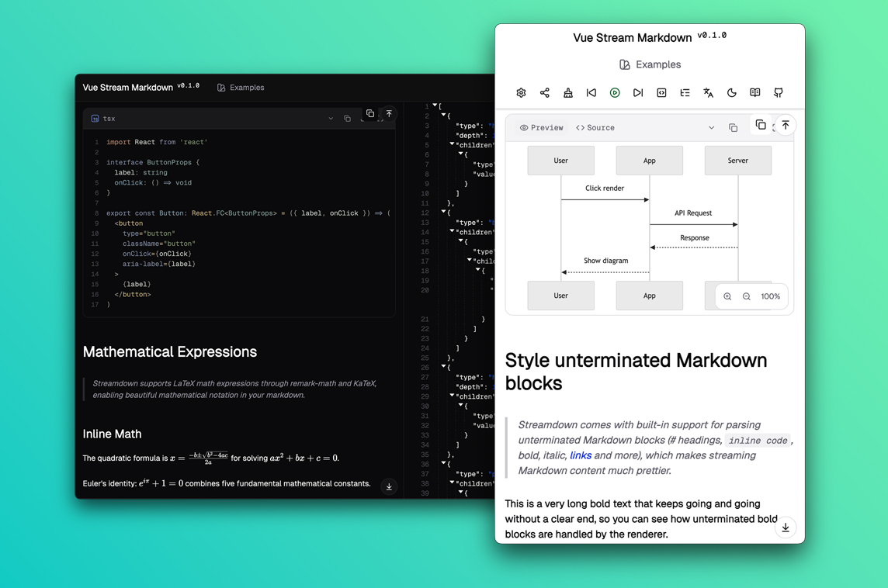Collapse diagram block using its chevron

click(711, 128)
